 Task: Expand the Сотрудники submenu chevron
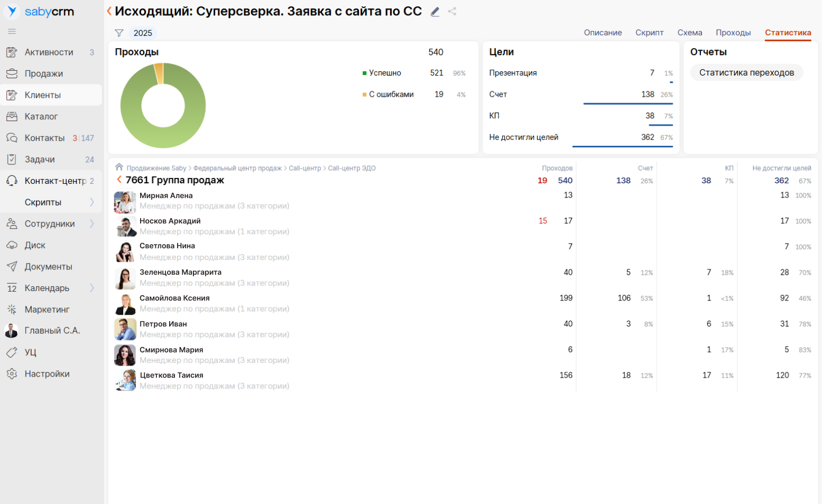point(92,224)
